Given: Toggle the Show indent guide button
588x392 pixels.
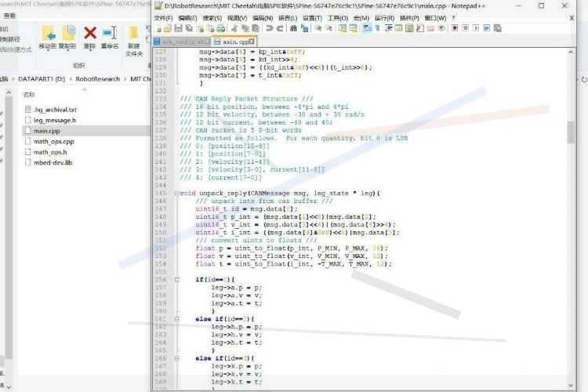Looking at the screenshot, I should [389, 28].
